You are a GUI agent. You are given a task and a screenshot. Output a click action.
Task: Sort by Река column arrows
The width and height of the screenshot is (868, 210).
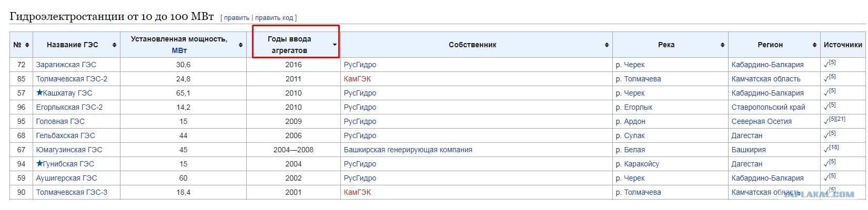tap(722, 45)
